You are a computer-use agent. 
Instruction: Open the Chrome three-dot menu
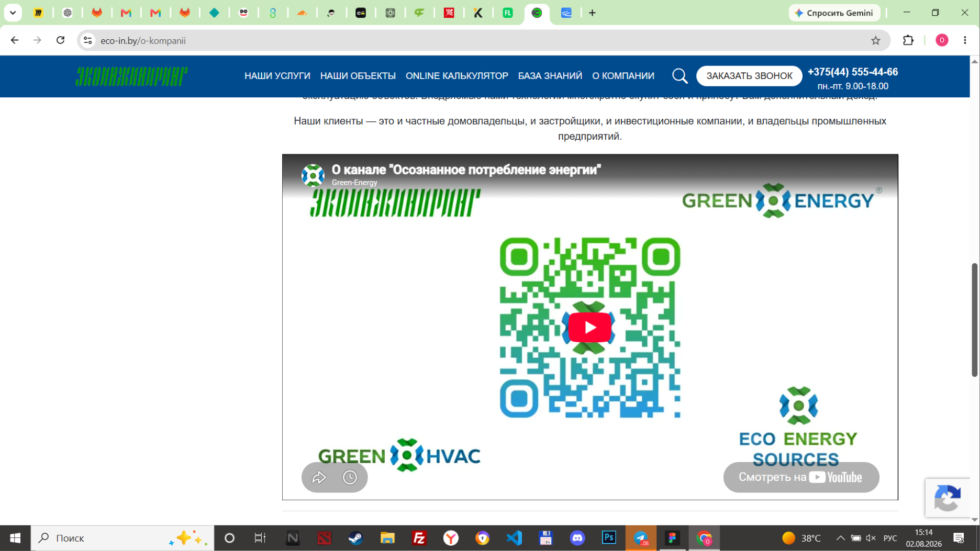click(965, 40)
